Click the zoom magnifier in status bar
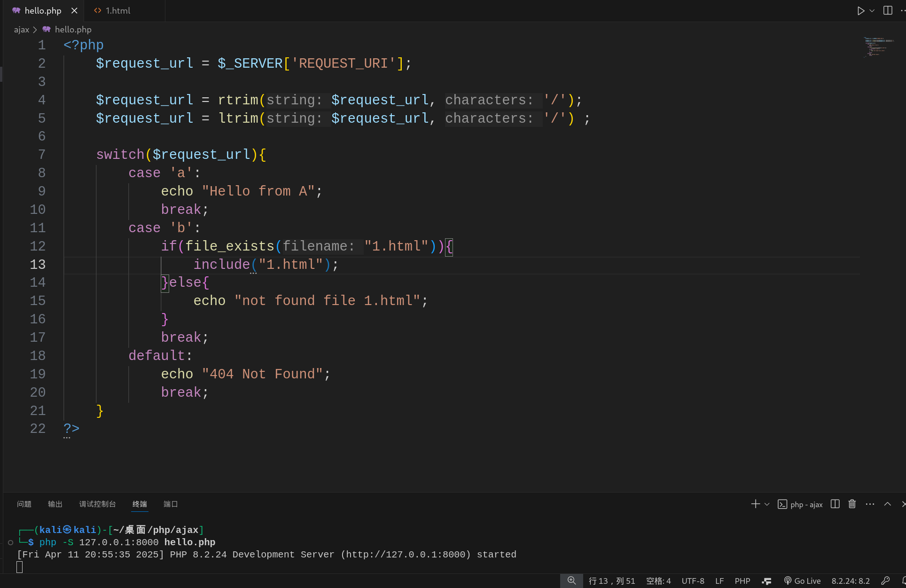Viewport: 906px width, 588px height. [x=571, y=581]
